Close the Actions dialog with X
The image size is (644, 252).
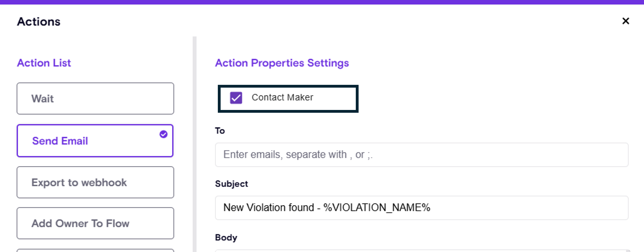[x=626, y=21]
